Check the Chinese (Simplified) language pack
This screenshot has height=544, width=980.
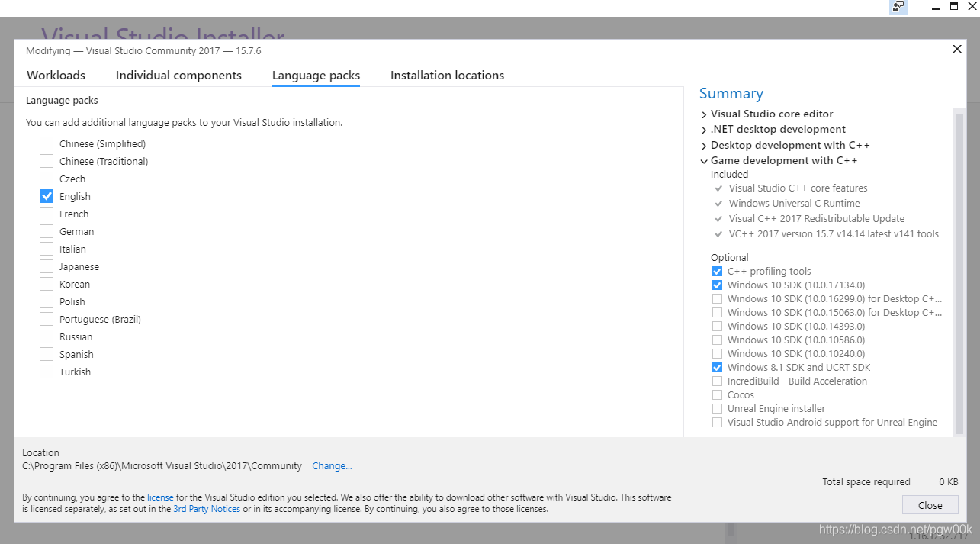(x=47, y=143)
